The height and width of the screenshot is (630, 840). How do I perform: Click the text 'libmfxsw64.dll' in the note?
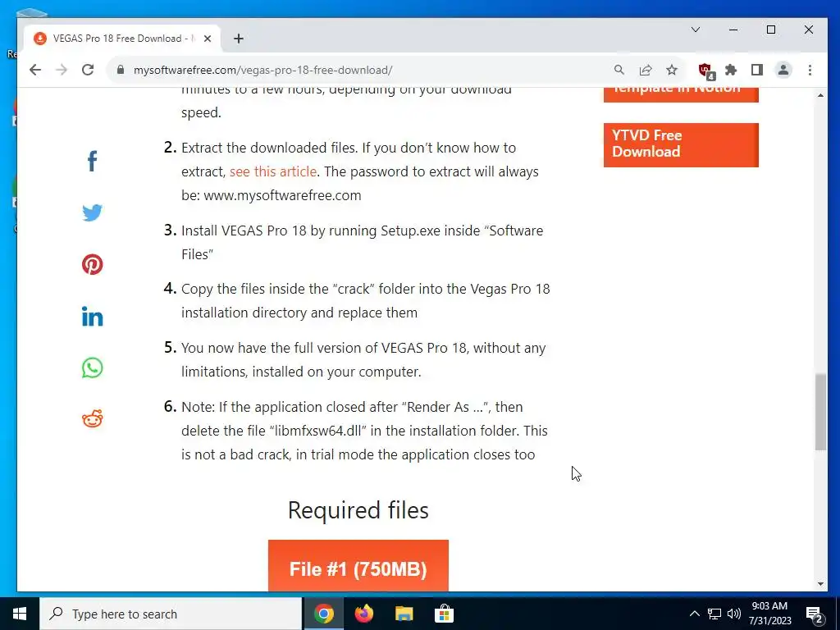pyautogui.click(x=320, y=431)
